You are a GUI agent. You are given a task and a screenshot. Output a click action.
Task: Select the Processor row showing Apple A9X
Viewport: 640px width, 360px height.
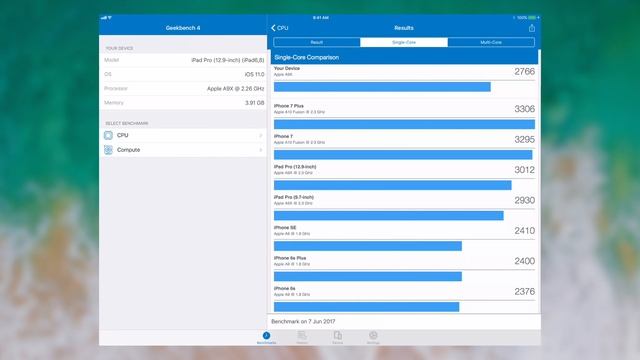tap(183, 89)
